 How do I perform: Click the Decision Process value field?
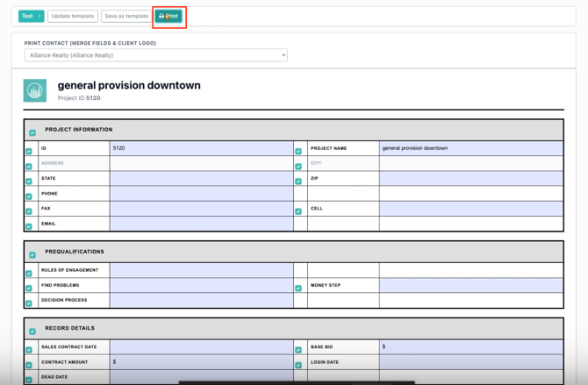pos(202,300)
